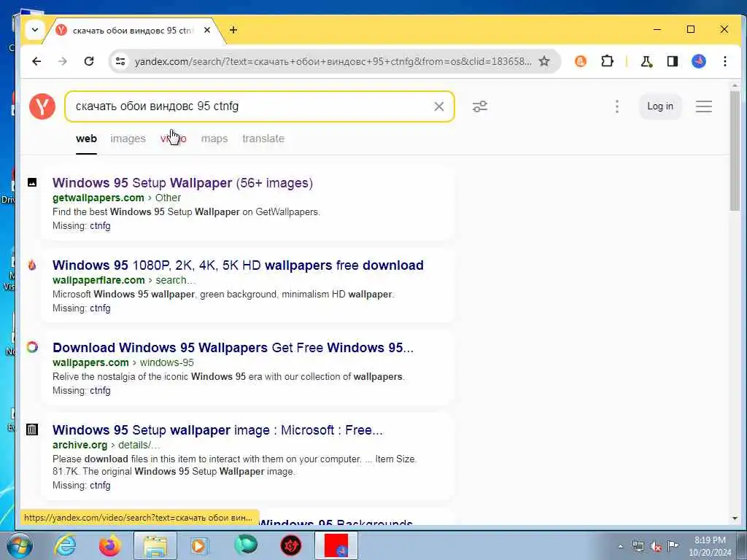
Task: Open Windows Media Player in taskbar
Action: coord(200,545)
